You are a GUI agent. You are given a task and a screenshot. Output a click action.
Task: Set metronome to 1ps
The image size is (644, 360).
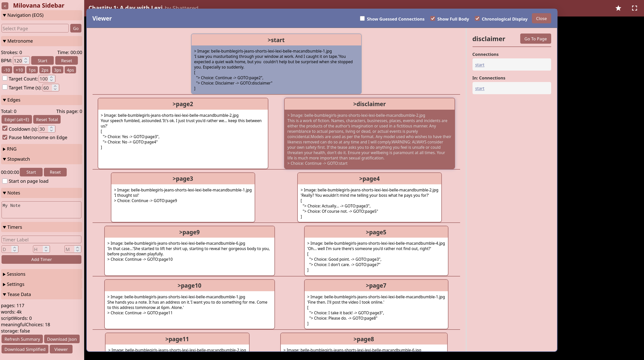pyautogui.click(x=32, y=70)
